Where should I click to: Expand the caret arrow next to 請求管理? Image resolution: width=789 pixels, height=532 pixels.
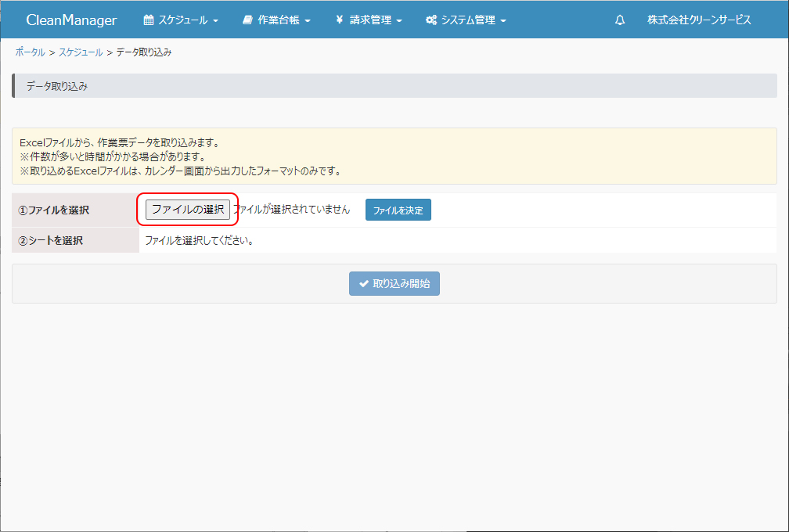399,21
